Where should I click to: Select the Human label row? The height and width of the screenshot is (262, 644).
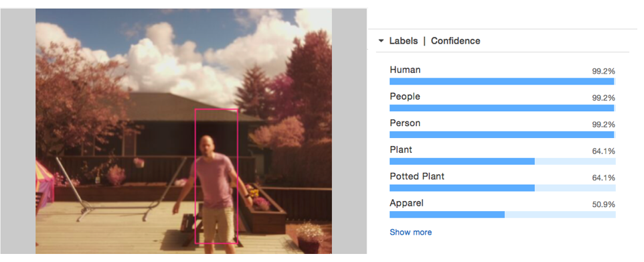click(502, 75)
